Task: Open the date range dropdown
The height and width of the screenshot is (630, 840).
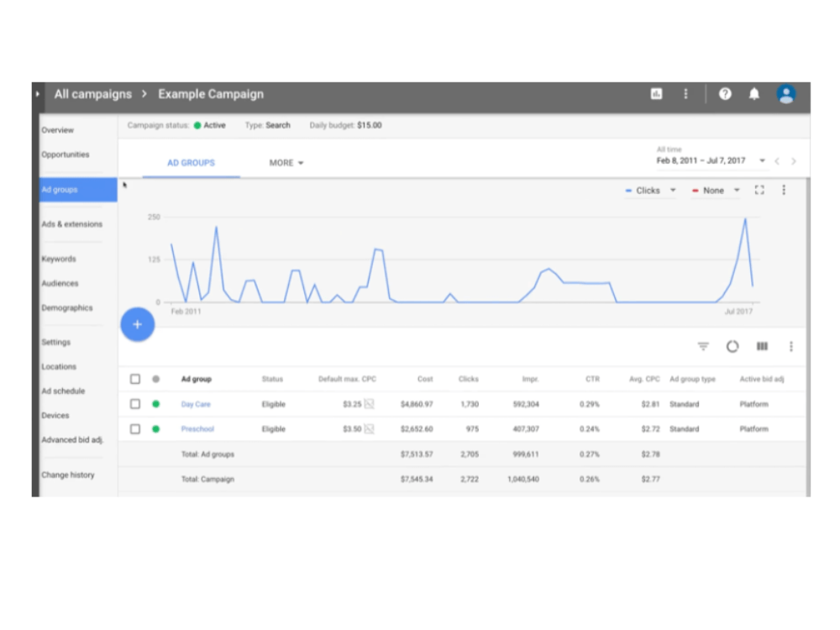Action: 711,160
